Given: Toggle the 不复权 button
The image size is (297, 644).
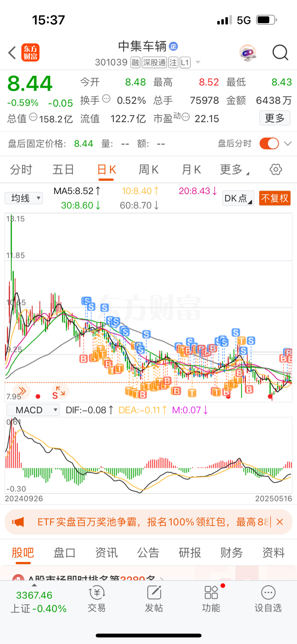Looking at the screenshot, I should (275, 198).
